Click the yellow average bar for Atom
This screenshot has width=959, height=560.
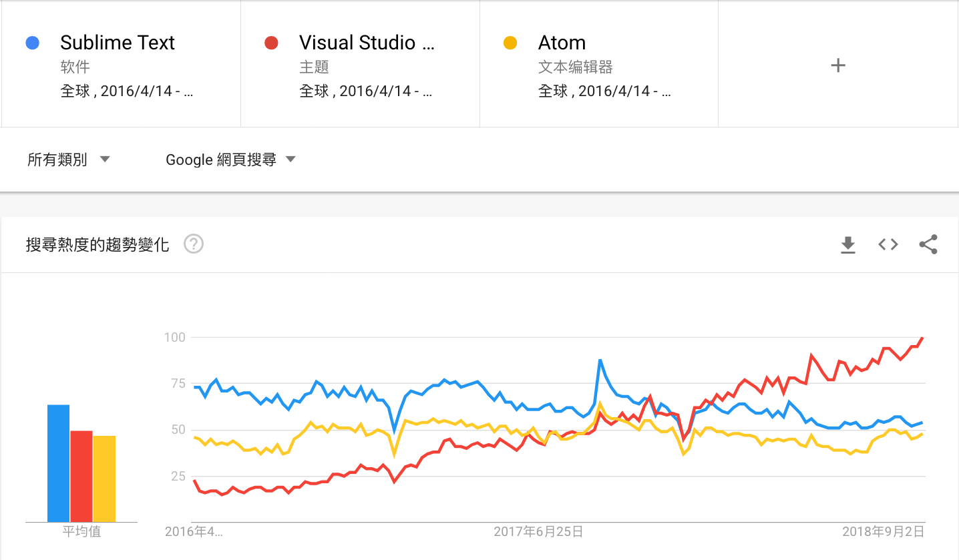click(x=104, y=479)
